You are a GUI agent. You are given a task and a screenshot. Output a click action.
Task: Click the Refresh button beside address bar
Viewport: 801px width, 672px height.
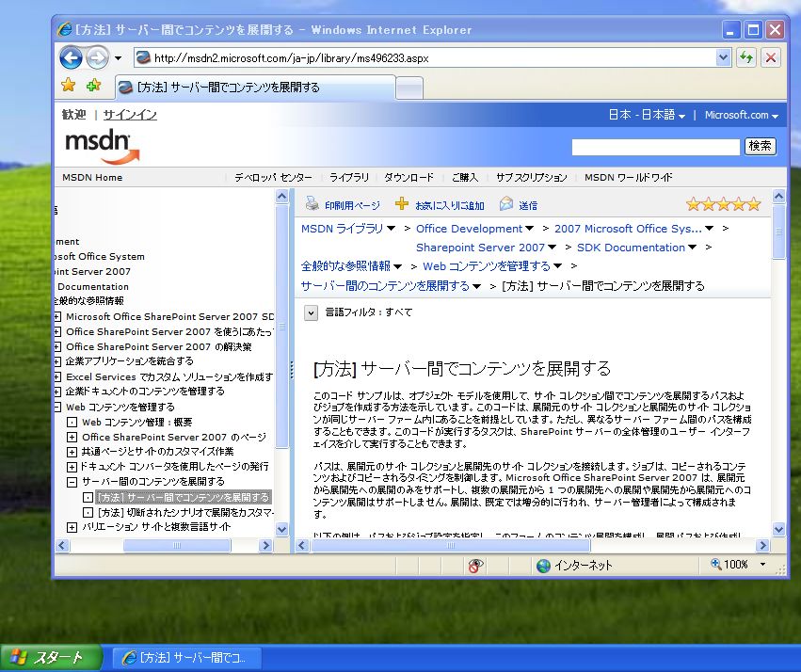[x=746, y=57]
